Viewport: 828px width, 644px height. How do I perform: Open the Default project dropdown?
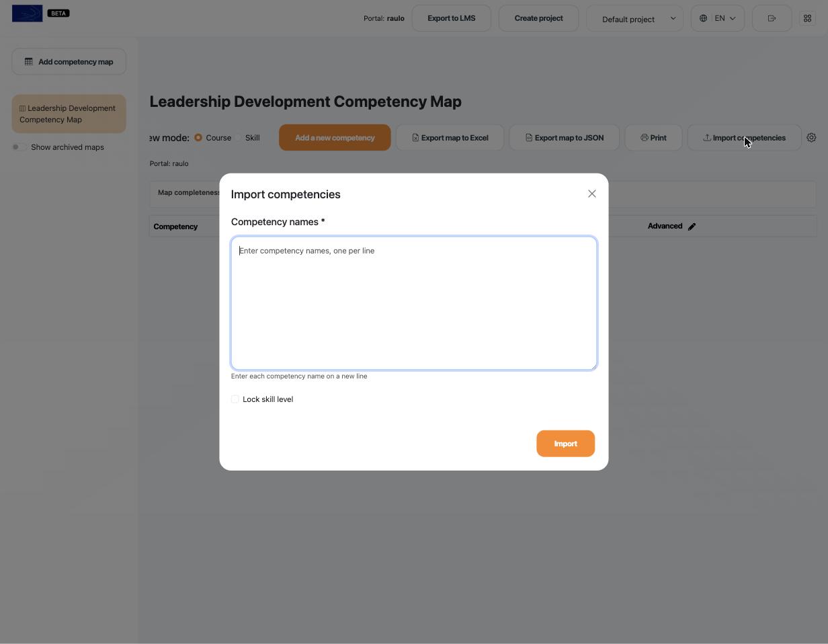tap(634, 18)
